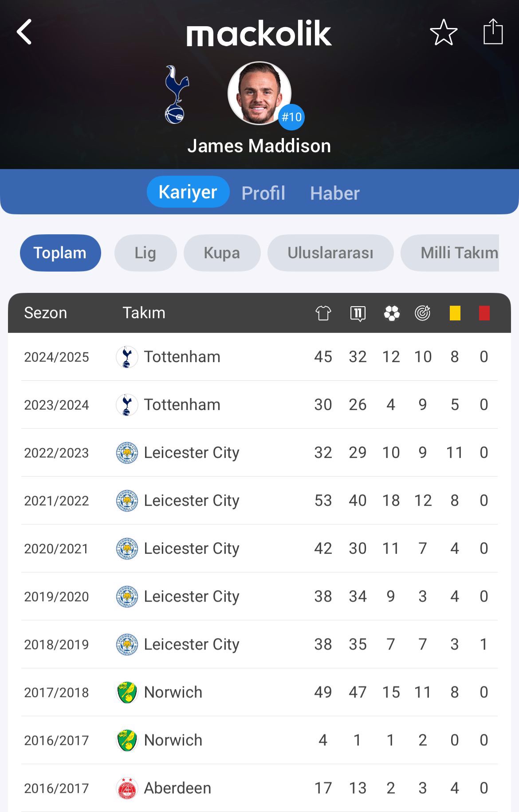Favorite the player with the star icon
Screen dimensions: 519x812
point(444,32)
